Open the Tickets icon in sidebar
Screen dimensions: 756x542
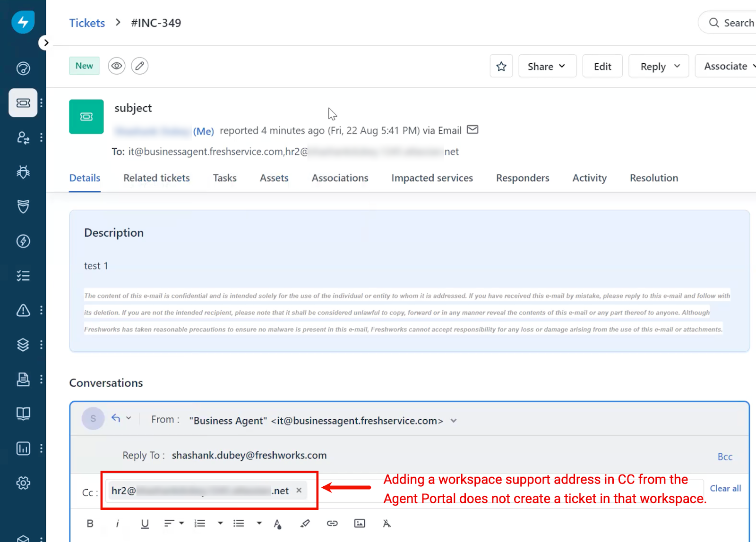23,102
